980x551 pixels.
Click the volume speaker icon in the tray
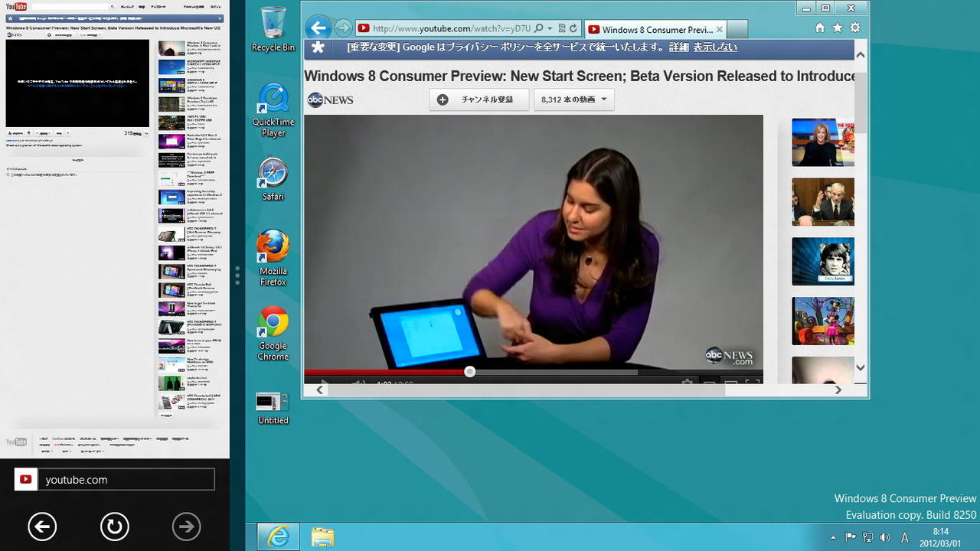(885, 537)
